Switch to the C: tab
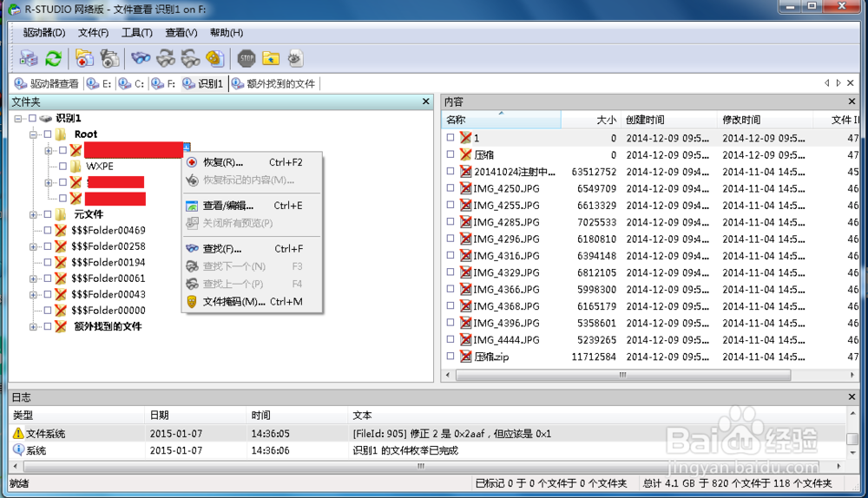Viewport: 868px width, 498px height. click(x=132, y=83)
